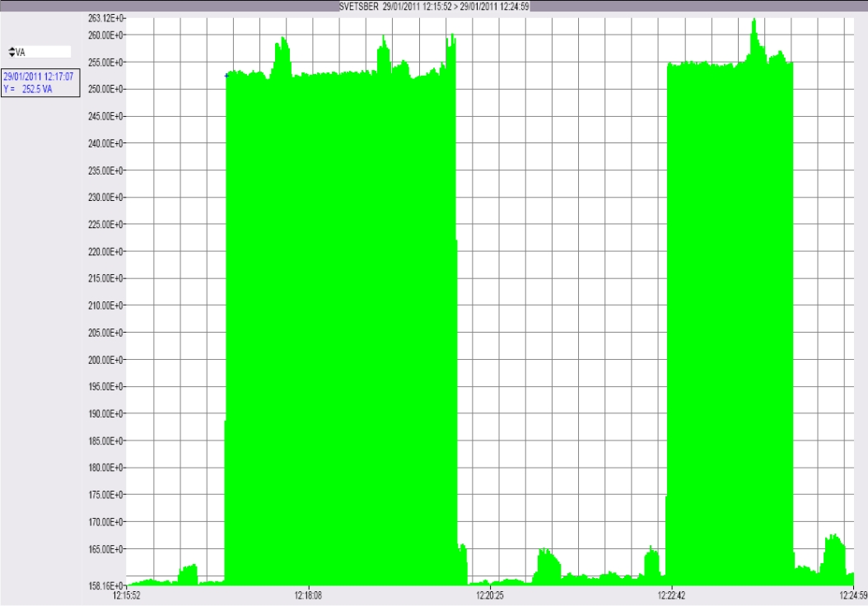This screenshot has width=868, height=606.
Task: Click the VA channel up/down arrow
Action: pos(12,52)
